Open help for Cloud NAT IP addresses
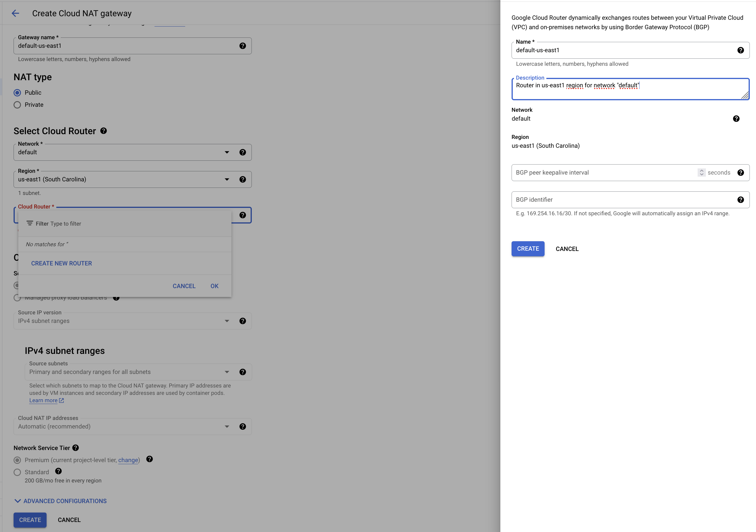The image size is (756, 532). point(243,426)
